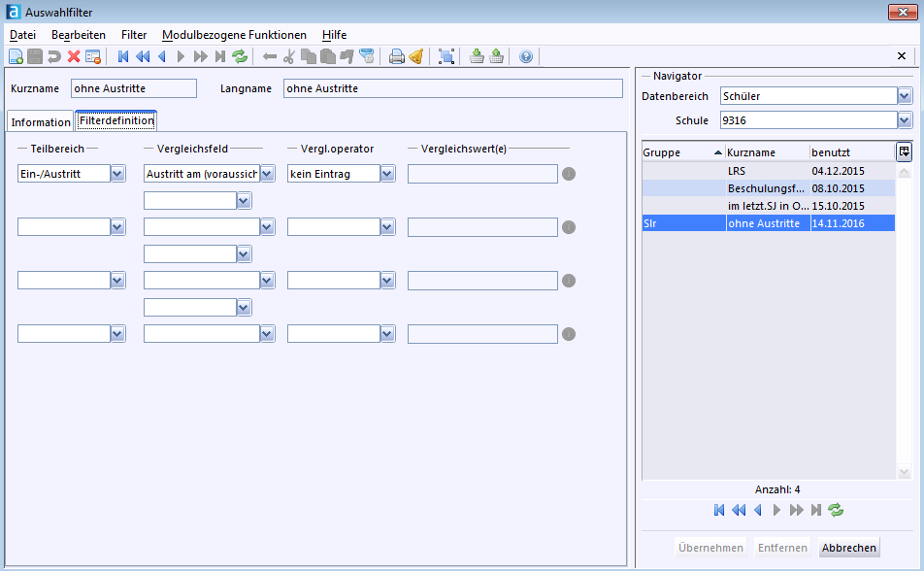Click the Kurzname input field
This screenshot has width=924, height=571.
click(x=134, y=88)
